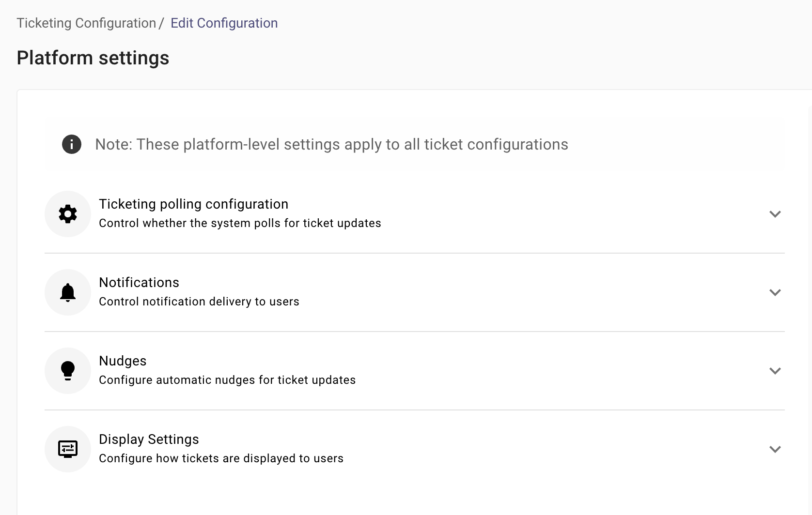The height and width of the screenshot is (515, 812).
Task: Expand the Display Settings chevron arrow
Action: click(x=775, y=449)
